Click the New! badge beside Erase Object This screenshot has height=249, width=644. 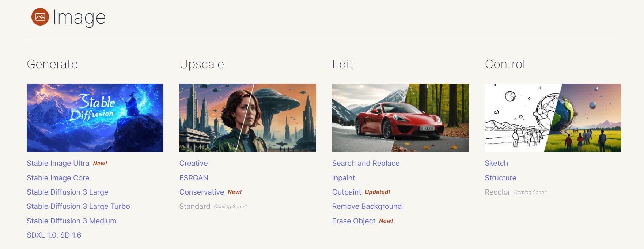tap(386, 221)
